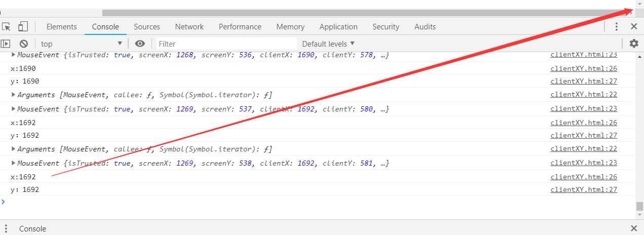Screen dimensions: 644x235
Task: Open the Sources tab
Action: click(x=147, y=27)
